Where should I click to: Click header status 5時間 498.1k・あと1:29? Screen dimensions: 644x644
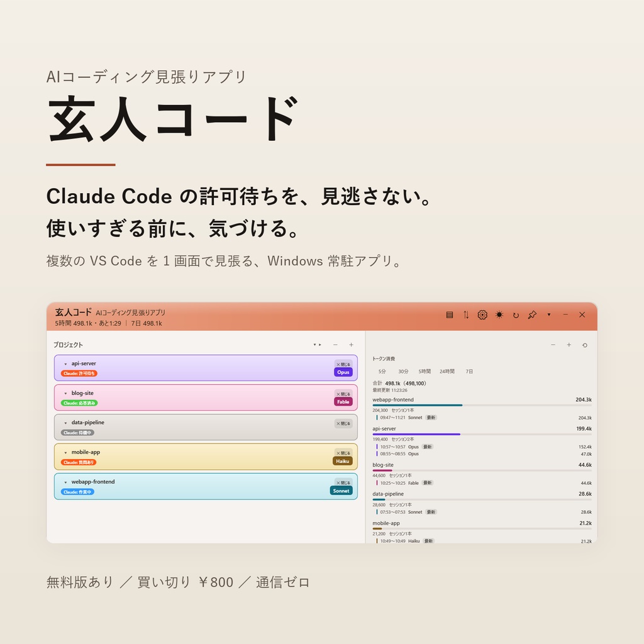coord(88,323)
